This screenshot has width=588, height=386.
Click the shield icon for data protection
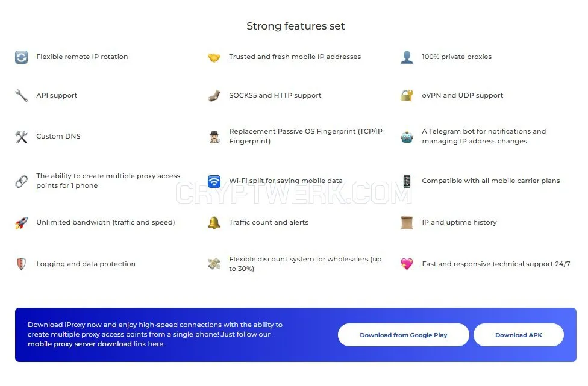[21, 264]
